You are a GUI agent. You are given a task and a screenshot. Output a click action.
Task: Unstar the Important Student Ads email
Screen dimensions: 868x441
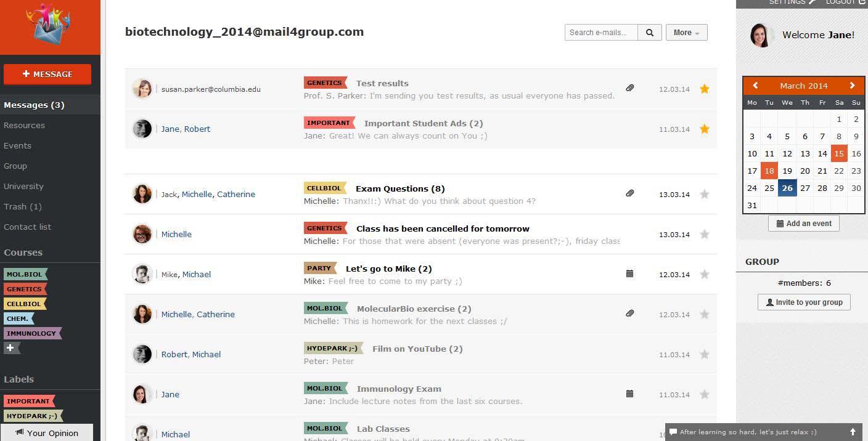pos(705,129)
